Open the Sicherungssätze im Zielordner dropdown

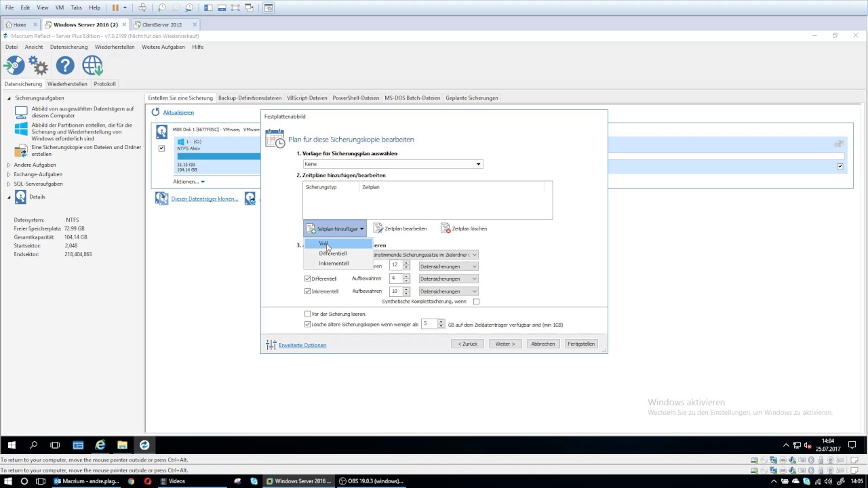click(423, 255)
